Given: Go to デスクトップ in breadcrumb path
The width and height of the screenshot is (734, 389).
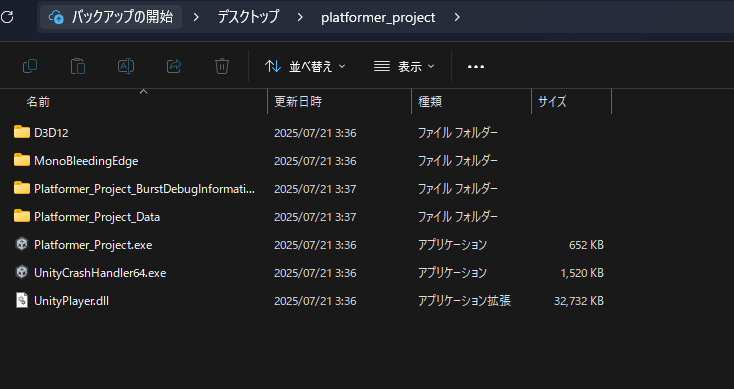Looking at the screenshot, I should (248, 17).
